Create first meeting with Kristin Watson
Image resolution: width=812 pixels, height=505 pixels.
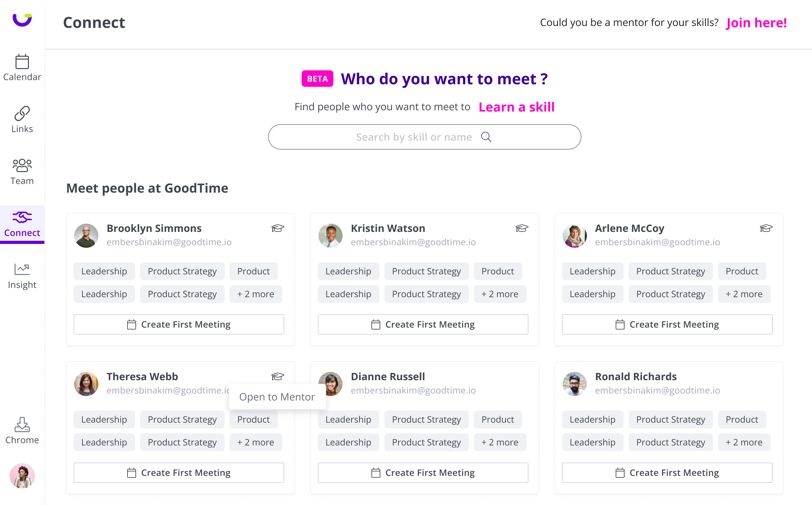coord(423,324)
